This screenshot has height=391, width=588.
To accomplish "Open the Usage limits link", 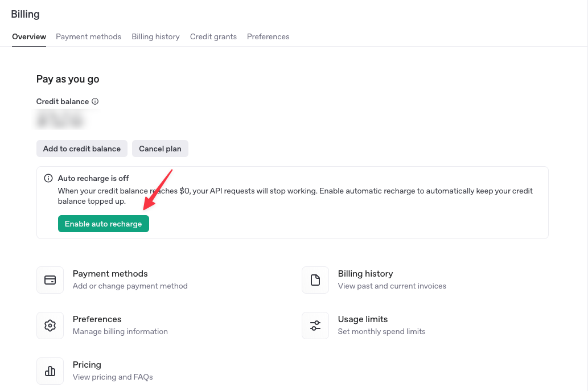I will pyautogui.click(x=363, y=319).
